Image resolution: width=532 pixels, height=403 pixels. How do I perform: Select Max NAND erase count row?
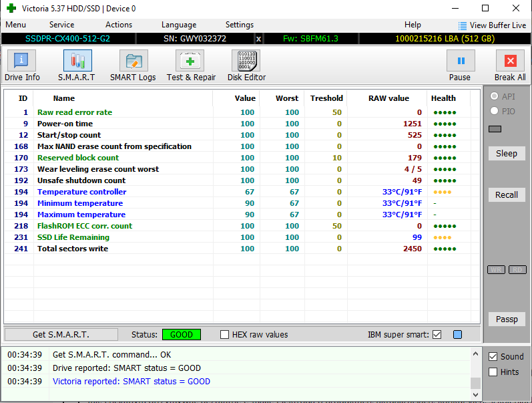click(242, 146)
